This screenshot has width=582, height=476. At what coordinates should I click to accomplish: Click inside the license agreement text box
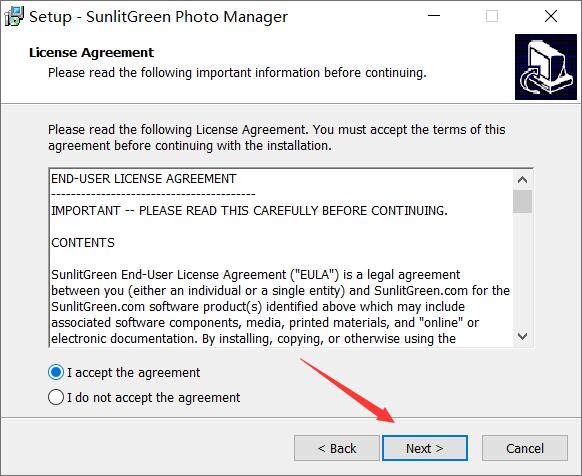click(x=281, y=258)
